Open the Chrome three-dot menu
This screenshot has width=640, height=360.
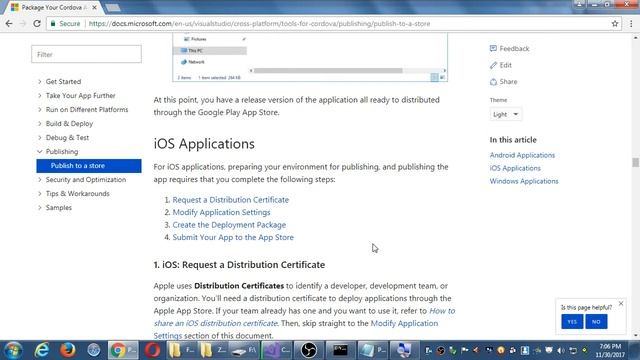(x=631, y=24)
